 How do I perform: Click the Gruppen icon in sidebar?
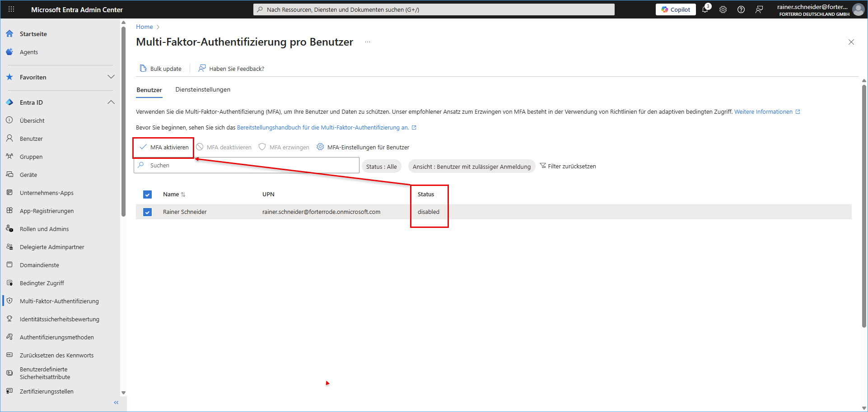(x=9, y=157)
